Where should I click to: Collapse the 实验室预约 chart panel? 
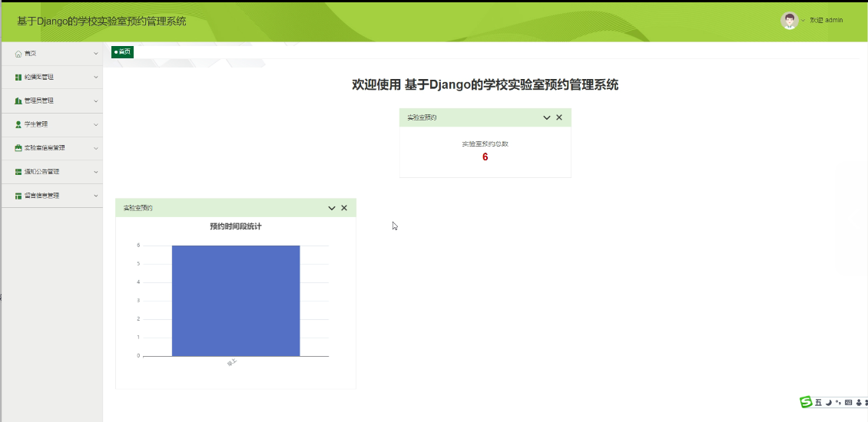[332, 208]
